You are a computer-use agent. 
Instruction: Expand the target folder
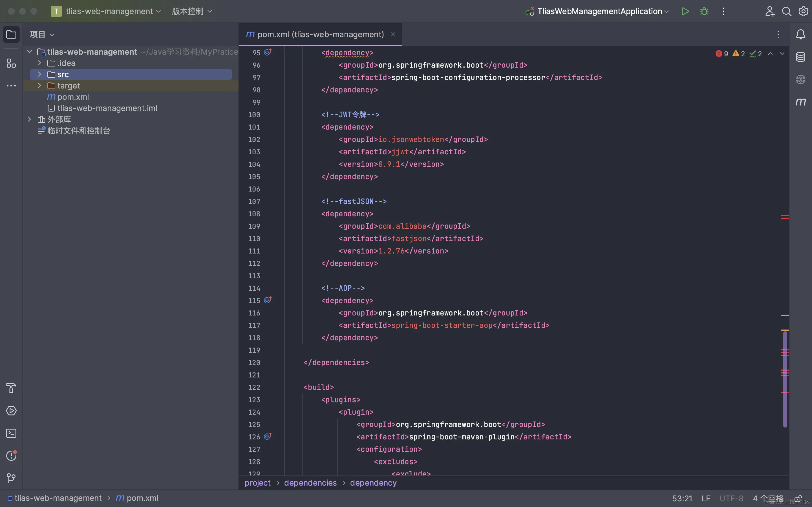[x=39, y=86]
